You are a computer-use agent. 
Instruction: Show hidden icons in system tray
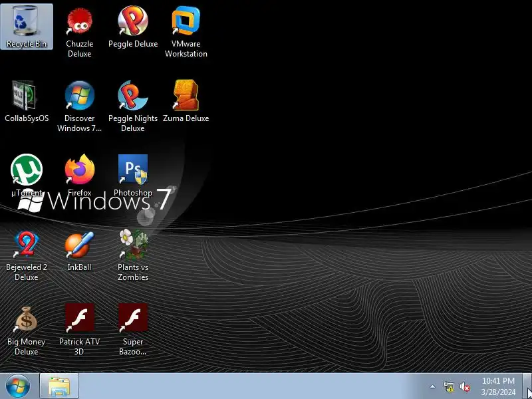click(x=432, y=386)
